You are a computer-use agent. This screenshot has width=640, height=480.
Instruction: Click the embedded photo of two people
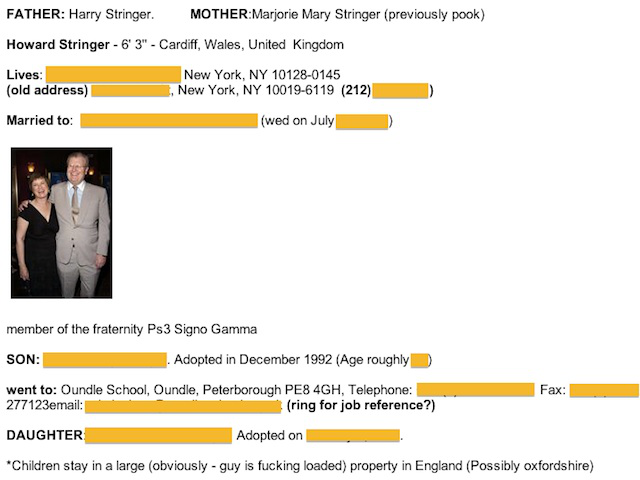(62, 223)
